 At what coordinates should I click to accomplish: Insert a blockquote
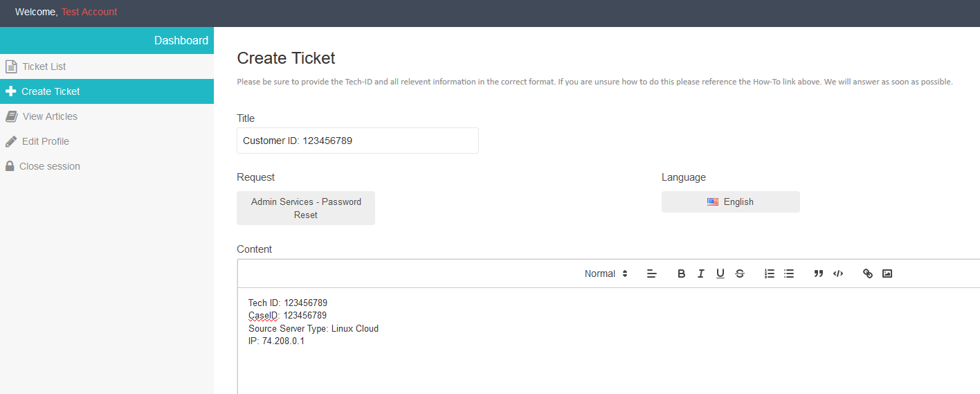pyautogui.click(x=818, y=274)
